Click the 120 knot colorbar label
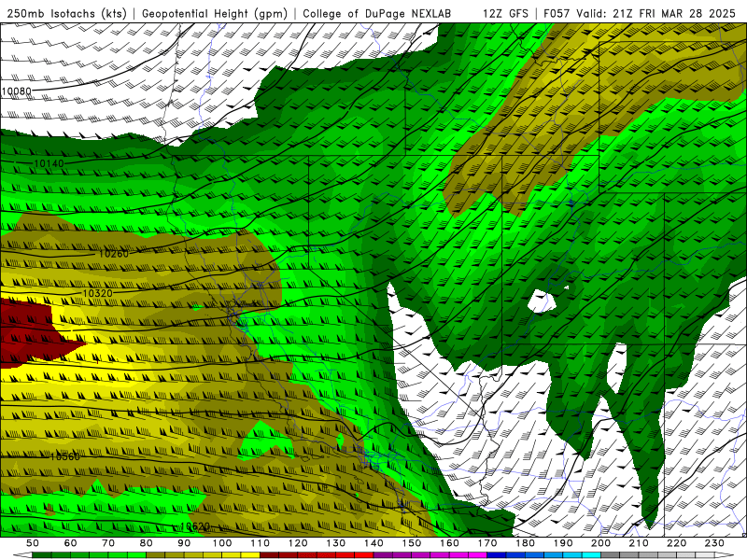The width and height of the screenshot is (747, 560). 298,543
